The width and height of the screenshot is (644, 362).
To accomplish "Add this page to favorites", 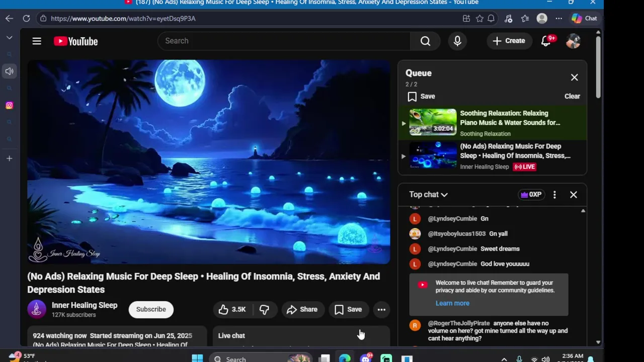I will point(479,18).
